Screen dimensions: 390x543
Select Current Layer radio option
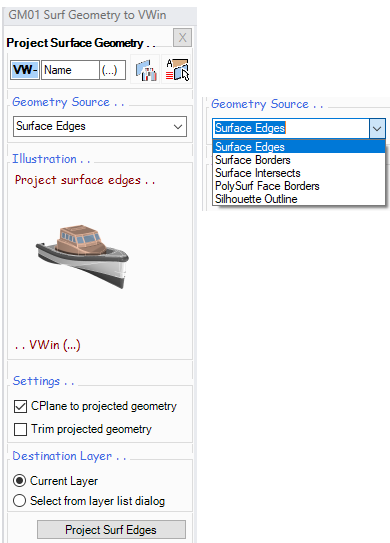pos(19,481)
